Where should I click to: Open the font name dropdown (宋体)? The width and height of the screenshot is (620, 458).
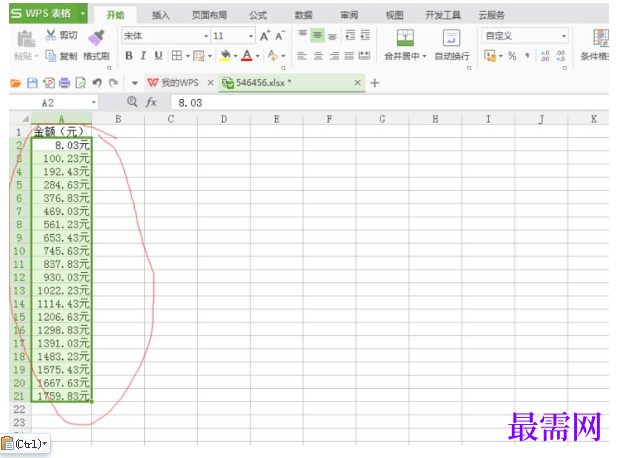(x=206, y=36)
